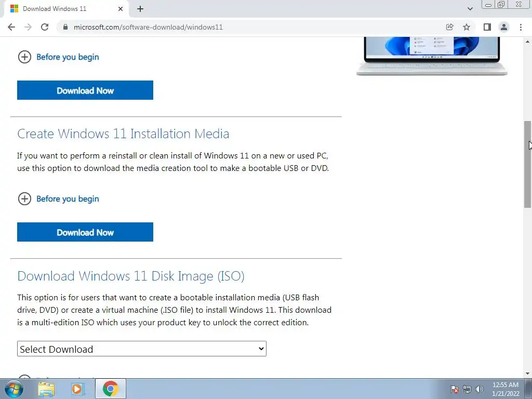532x399 pixels.
Task: Open the network tray icon
Action: click(x=467, y=389)
